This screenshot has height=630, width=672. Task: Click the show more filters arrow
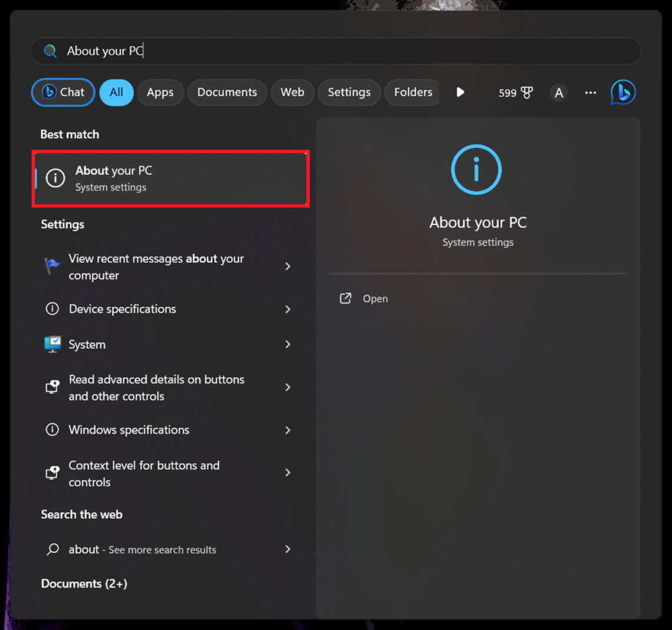460,92
